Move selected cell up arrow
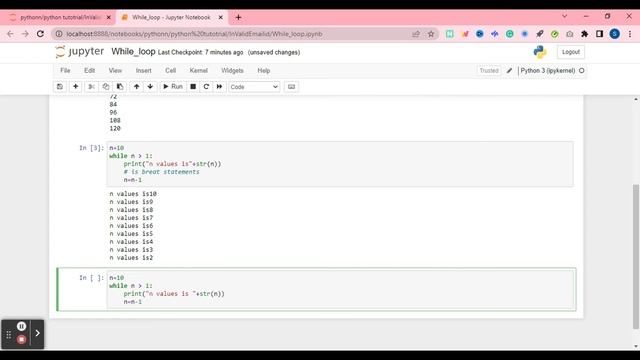This screenshot has height=360, width=640. click(x=136, y=87)
